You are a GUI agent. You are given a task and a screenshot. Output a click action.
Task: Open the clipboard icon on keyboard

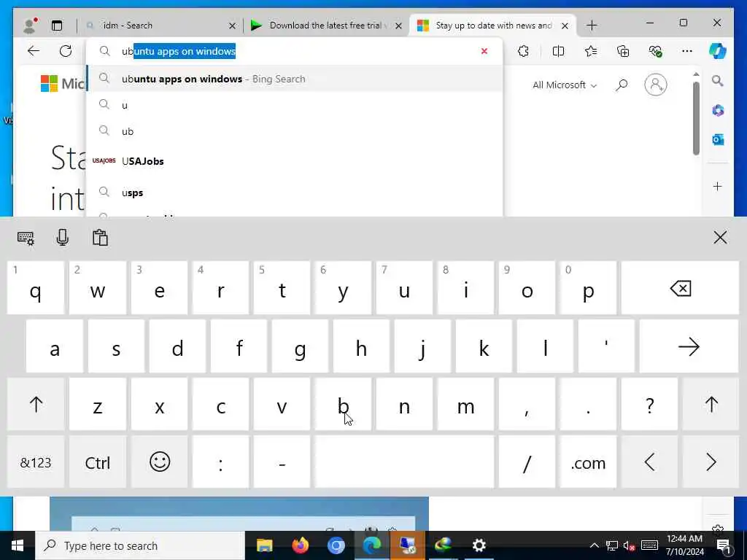pyautogui.click(x=100, y=237)
